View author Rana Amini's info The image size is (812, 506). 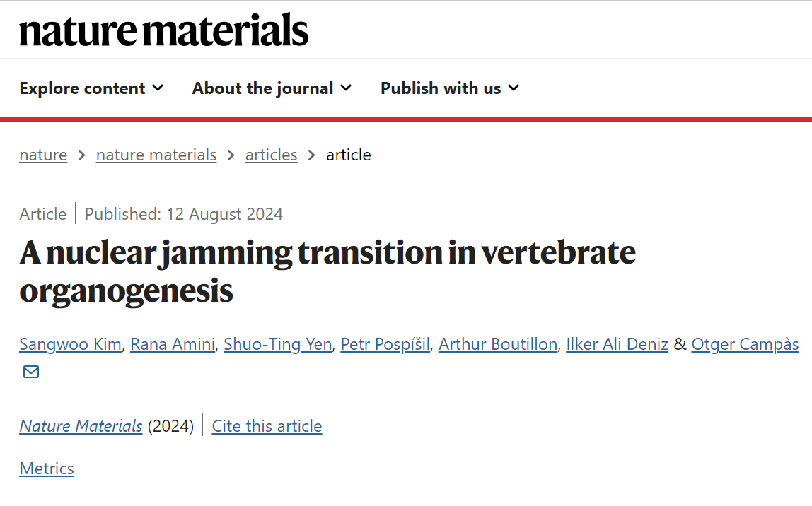click(x=173, y=344)
